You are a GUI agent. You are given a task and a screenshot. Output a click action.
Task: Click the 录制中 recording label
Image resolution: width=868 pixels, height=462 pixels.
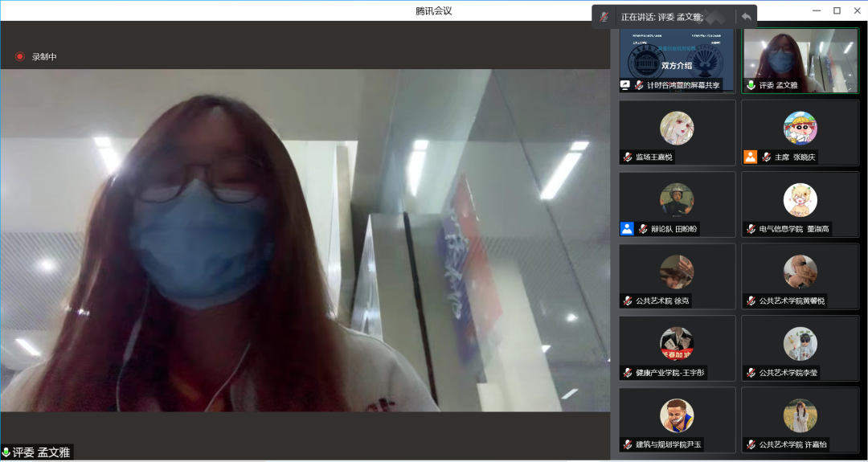point(44,56)
